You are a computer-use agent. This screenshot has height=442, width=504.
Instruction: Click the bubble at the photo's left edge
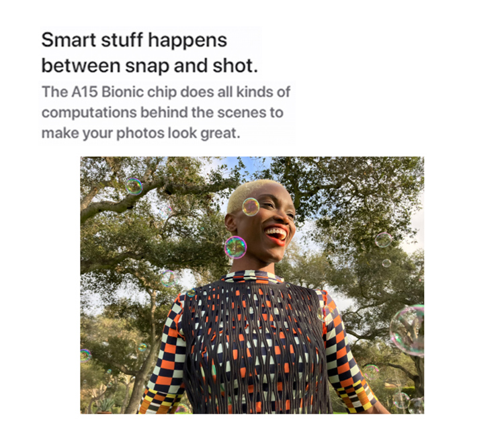click(x=85, y=355)
